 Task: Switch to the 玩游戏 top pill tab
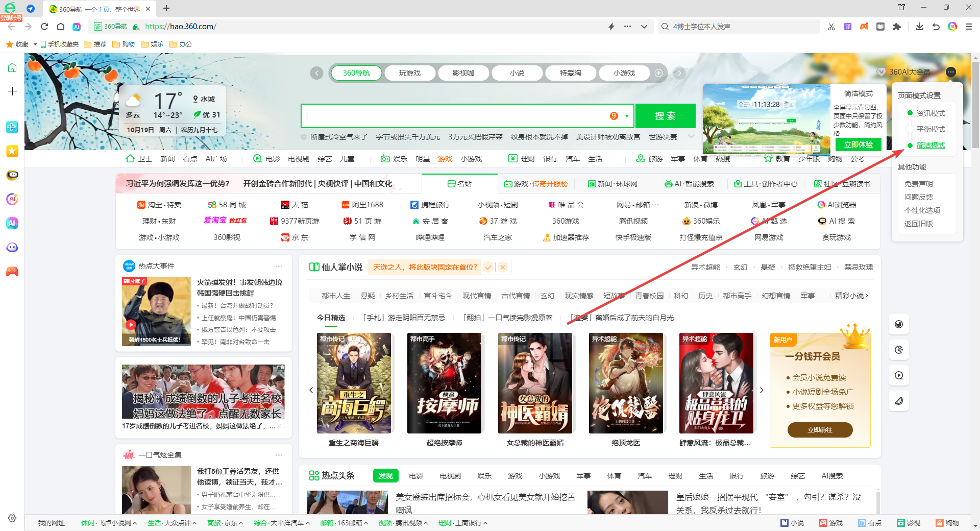[410, 73]
